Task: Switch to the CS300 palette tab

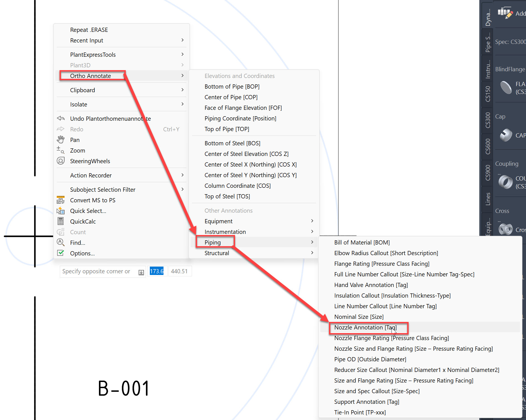Action: [487, 121]
